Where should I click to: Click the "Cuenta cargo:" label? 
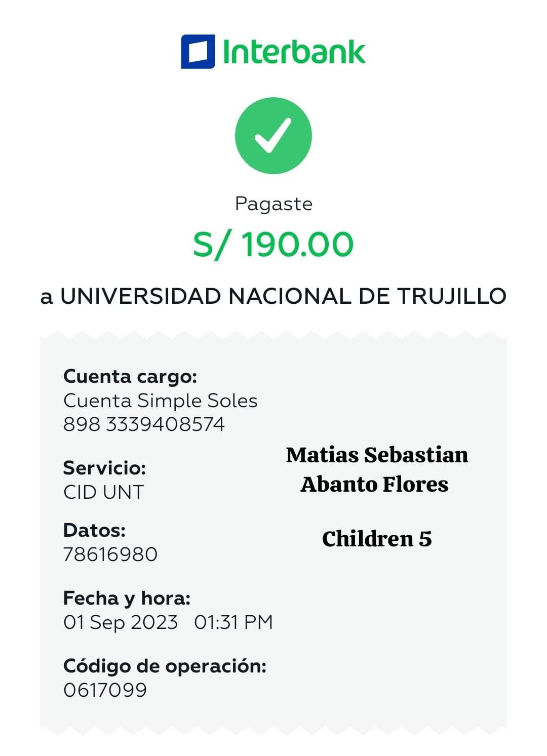coord(130,377)
